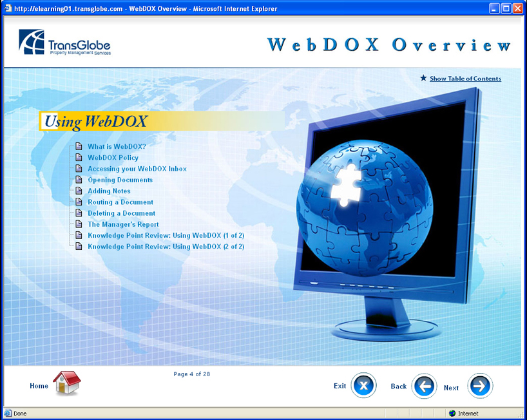Viewport: 527px width, 420px height.
Task: Click the puzzle globe monitor image
Action: point(387,213)
